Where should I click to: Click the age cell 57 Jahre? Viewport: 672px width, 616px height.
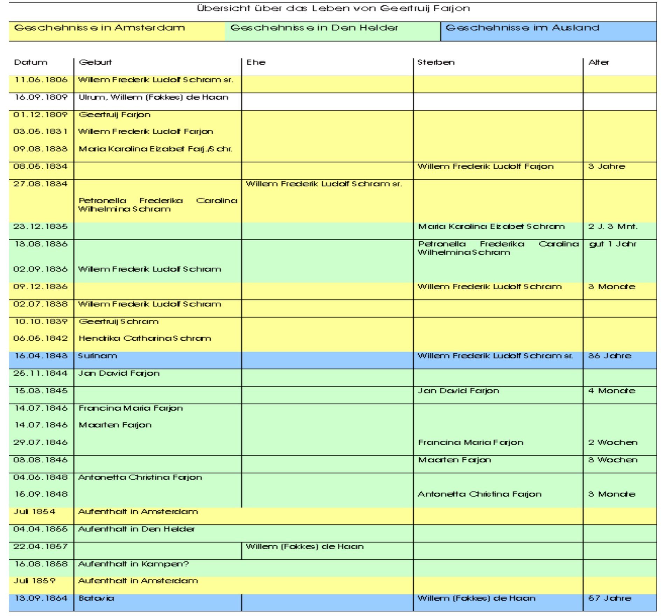(x=610, y=599)
